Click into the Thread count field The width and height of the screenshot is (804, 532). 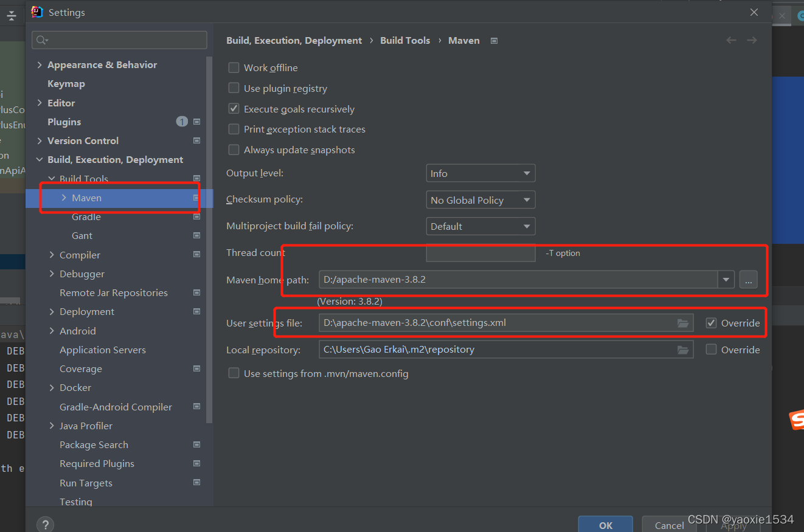[480, 252]
